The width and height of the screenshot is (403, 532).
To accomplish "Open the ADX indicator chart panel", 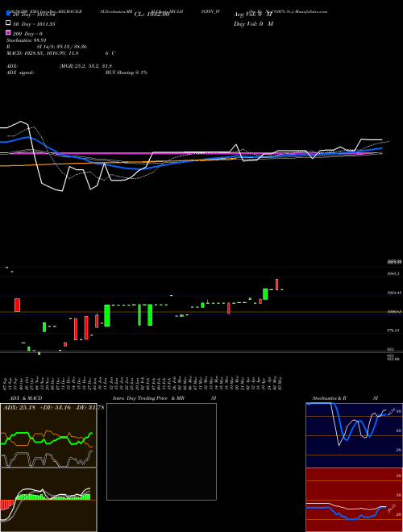I will coord(48,435).
